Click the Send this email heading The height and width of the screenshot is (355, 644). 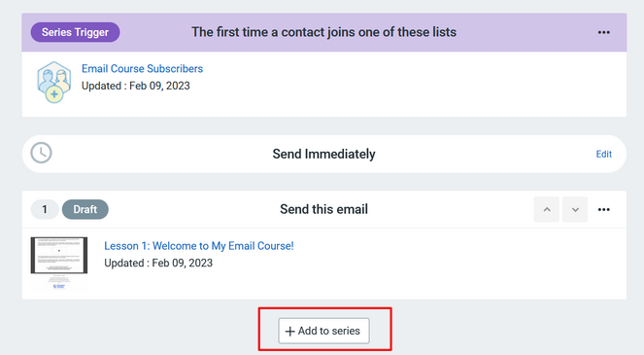pos(323,209)
